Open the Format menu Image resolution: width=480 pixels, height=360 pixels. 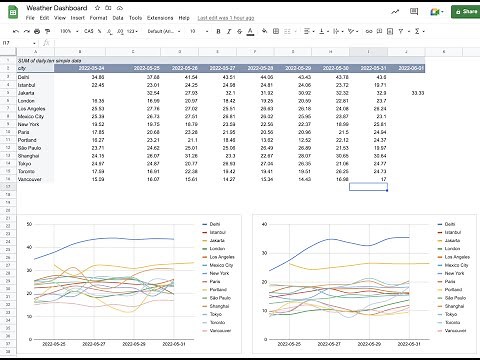point(98,18)
